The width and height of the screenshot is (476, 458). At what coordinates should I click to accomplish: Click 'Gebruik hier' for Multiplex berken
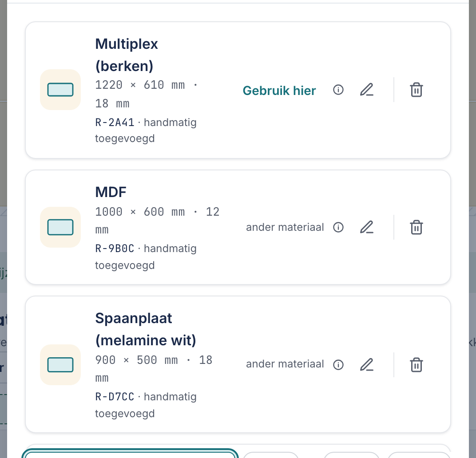pos(279,91)
